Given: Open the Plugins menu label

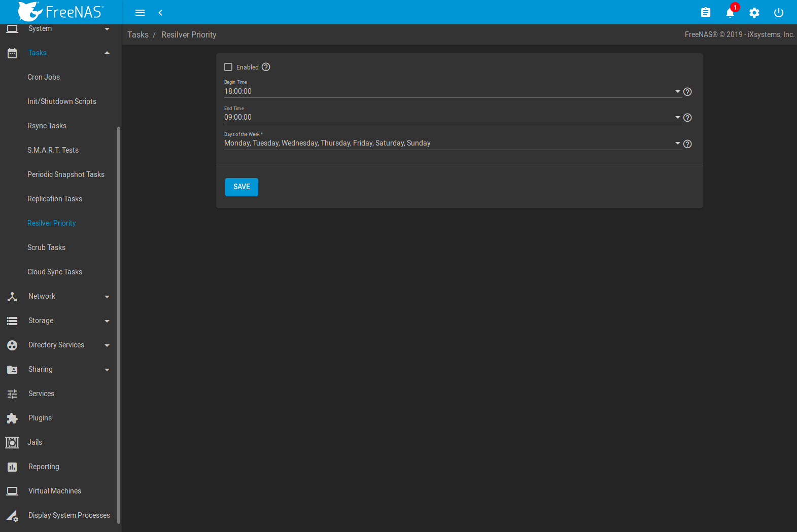Looking at the screenshot, I should pyautogui.click(x=40, y=418).
